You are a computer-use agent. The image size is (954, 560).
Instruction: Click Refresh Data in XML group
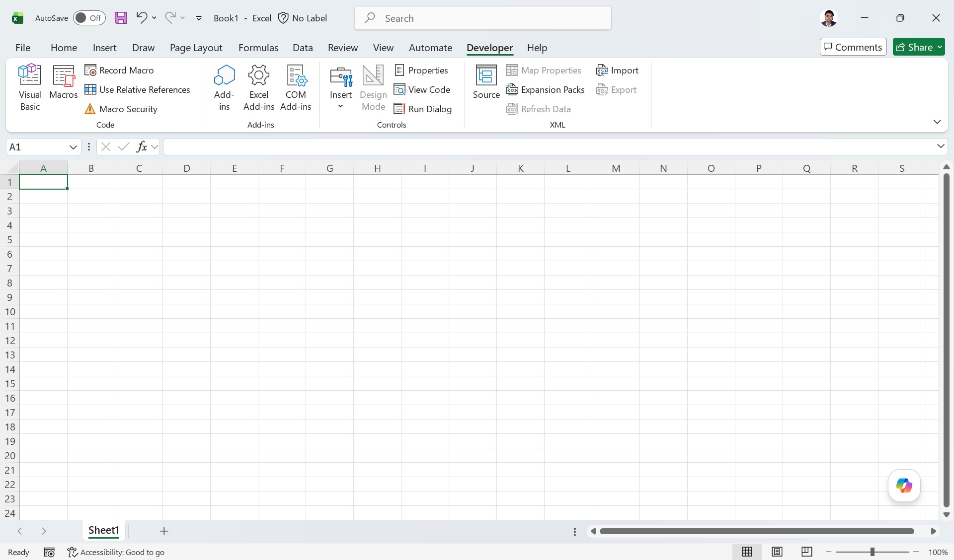[x=539, y=109]
